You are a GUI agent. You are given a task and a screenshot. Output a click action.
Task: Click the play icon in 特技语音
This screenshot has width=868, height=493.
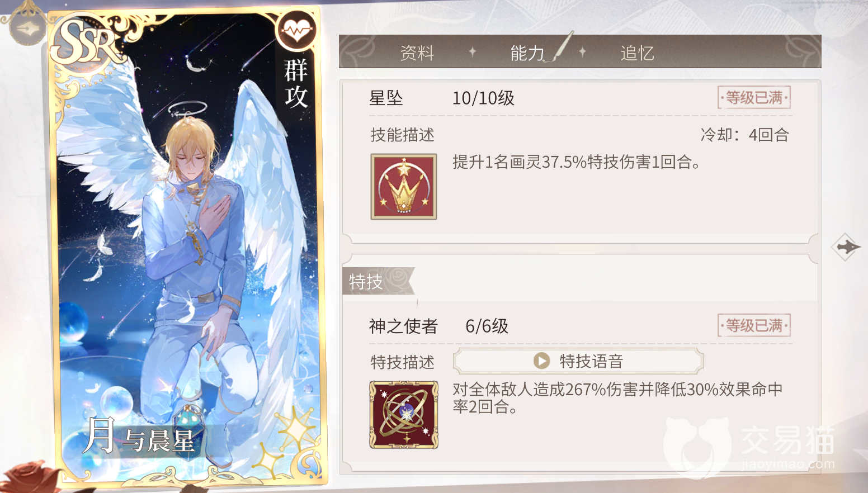541,361
